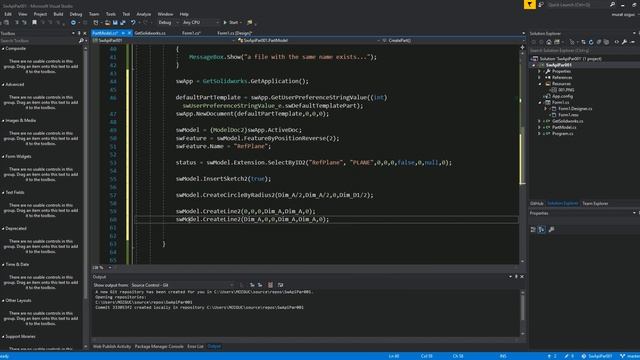Pin the Toolbox panel with auto-hide icon
The image size is (640, 360).
point(79,33)
